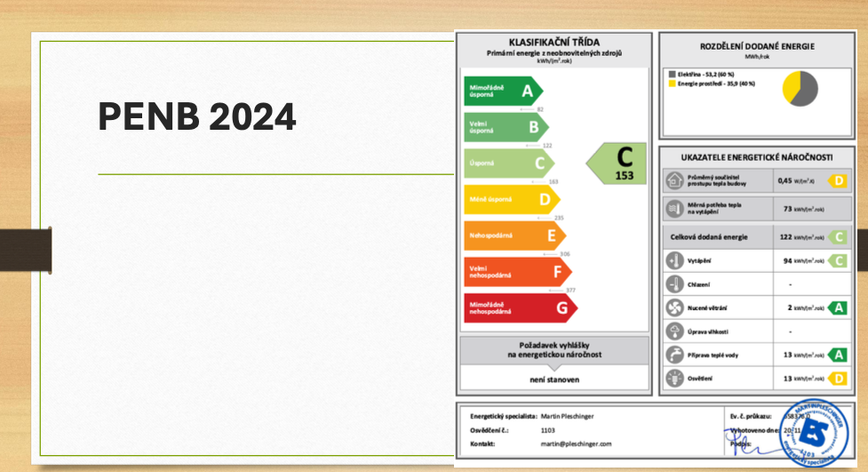The height and width of the screenshot is (472, 868).
Task: Click the red class G arrow
Action: click(520, 308)
